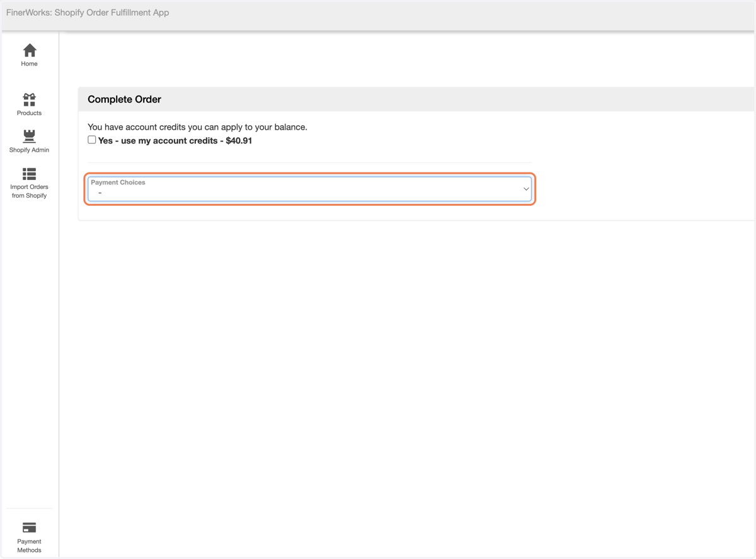
Task: Open Products gift box icon
Action: click(x=30, y=99)
